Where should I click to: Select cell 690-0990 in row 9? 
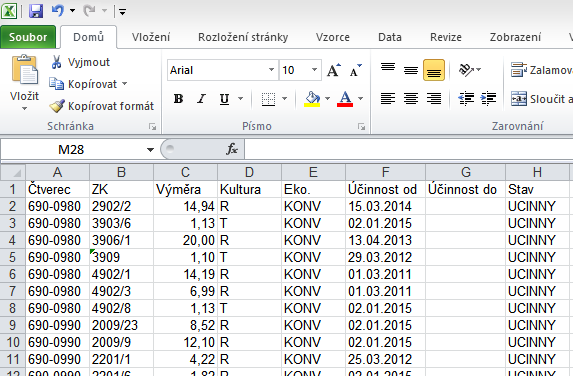pos(57,325)
